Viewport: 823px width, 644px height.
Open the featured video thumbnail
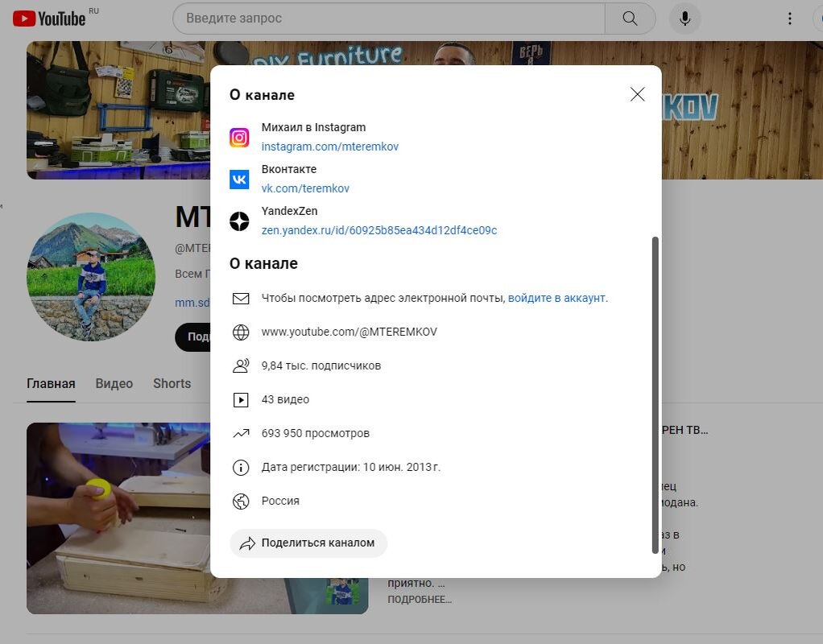pyautogui.click(x=118, y=518)
